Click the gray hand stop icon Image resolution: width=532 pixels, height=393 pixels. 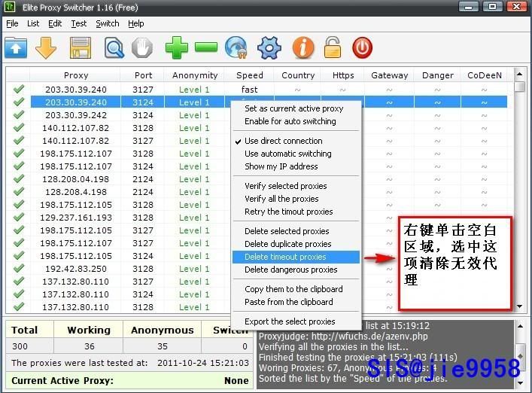click(142, 48)
